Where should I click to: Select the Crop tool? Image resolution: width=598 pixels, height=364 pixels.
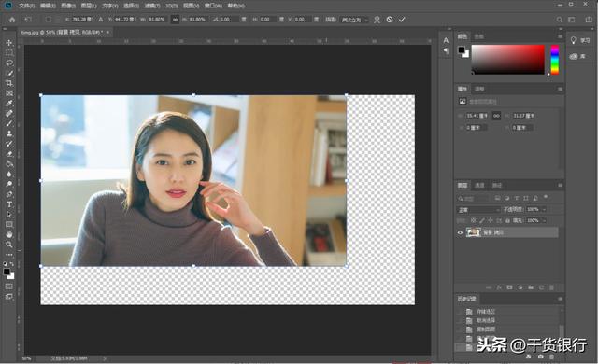(9, 83)
